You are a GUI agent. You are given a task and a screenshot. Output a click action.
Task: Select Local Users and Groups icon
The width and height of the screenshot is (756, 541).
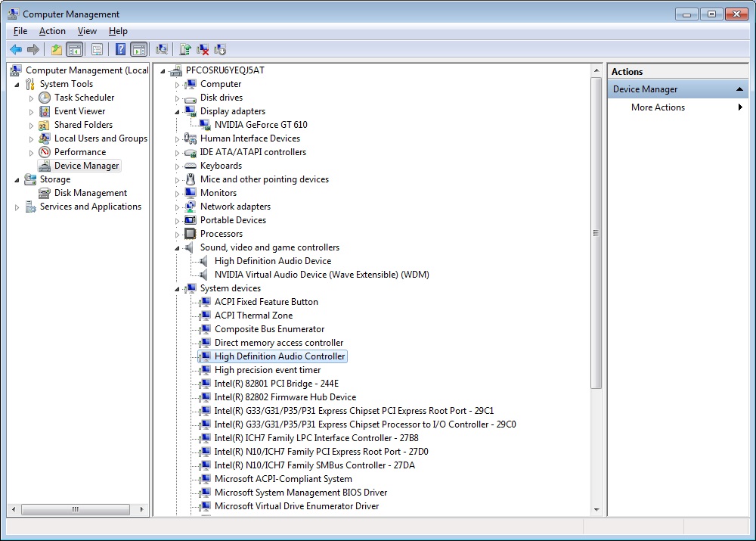[45, 138]
